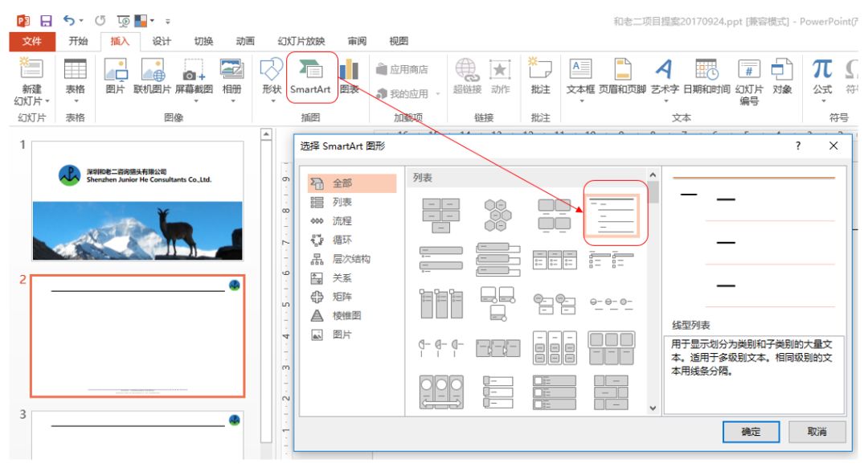868x468 pixels.
Task: Select 流程 category in SmartArt list
Action: point(342,220)
